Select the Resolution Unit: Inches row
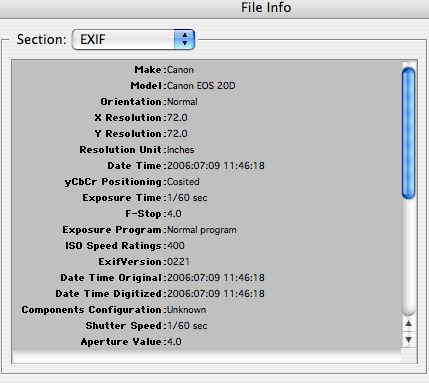This screenshot has width=429, height=383. pos(206,150)
